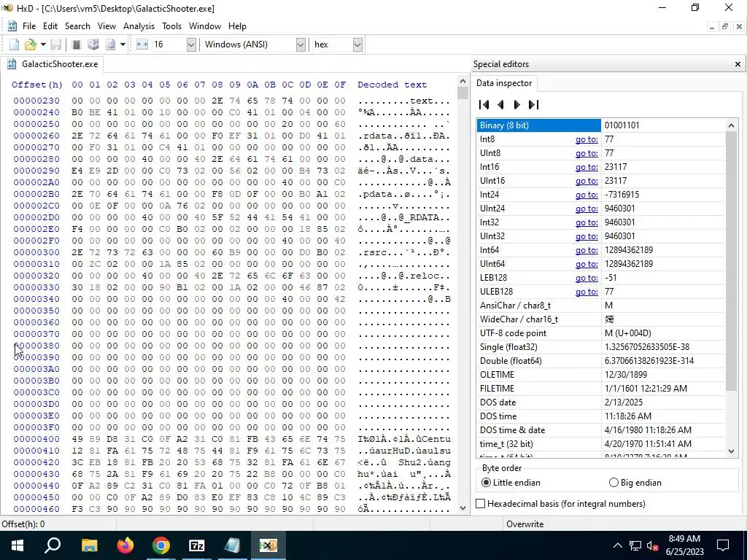
Task: Click the go to link for LEB128
Action: click(587, 278)
